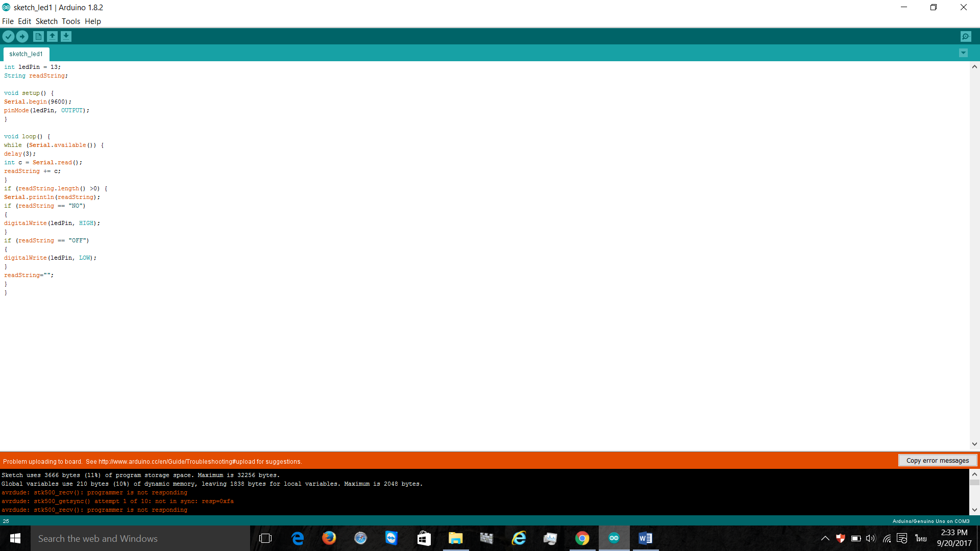Image resolution: width=980 pixels, height=551 pixels.
Task: Expand the tab options dropdown arrow
Action: [x=963, y=53]
